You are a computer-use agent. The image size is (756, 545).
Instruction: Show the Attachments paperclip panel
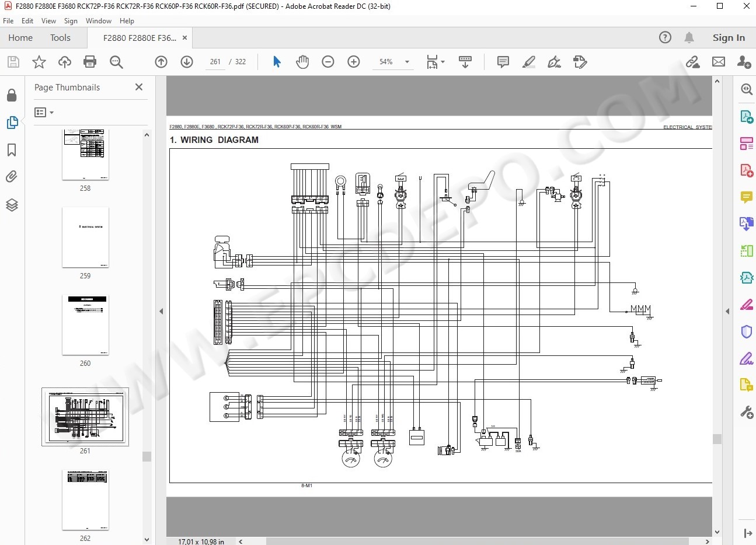pos(12,177)
